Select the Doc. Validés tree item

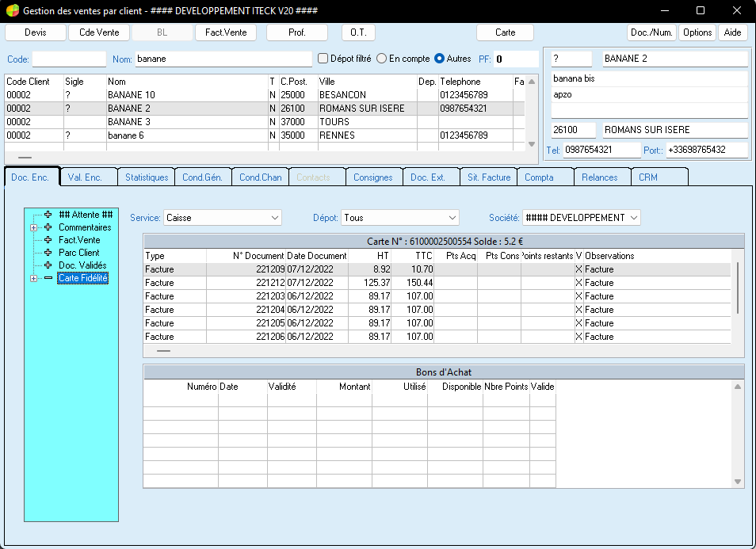click(82, 265)
